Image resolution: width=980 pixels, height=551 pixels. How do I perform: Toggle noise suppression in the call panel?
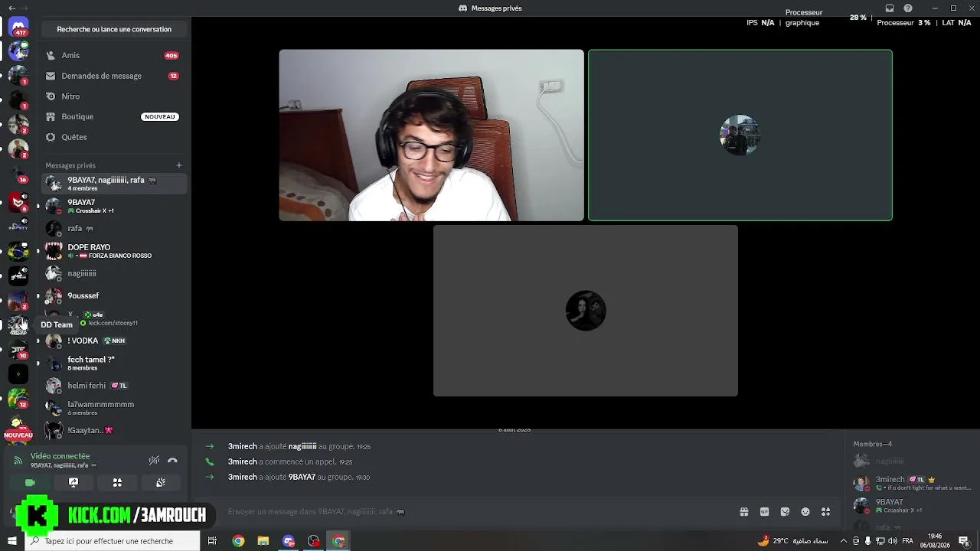pos(154,460)
